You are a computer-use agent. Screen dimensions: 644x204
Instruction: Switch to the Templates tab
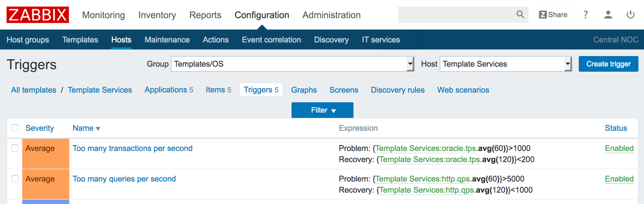80,40
